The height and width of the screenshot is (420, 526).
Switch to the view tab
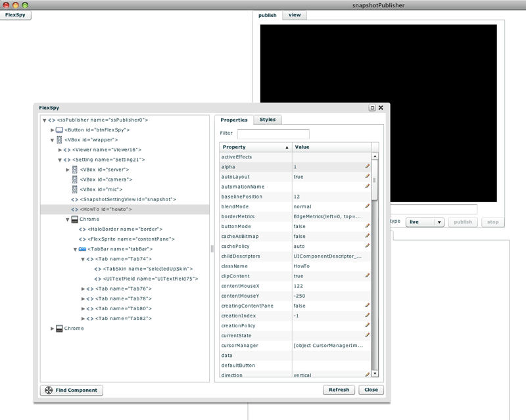295,14
